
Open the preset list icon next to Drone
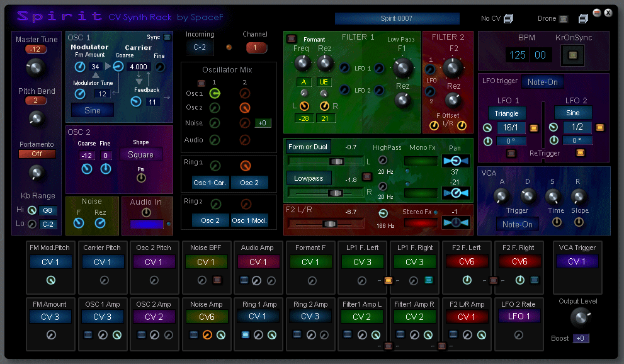[584, 18]
